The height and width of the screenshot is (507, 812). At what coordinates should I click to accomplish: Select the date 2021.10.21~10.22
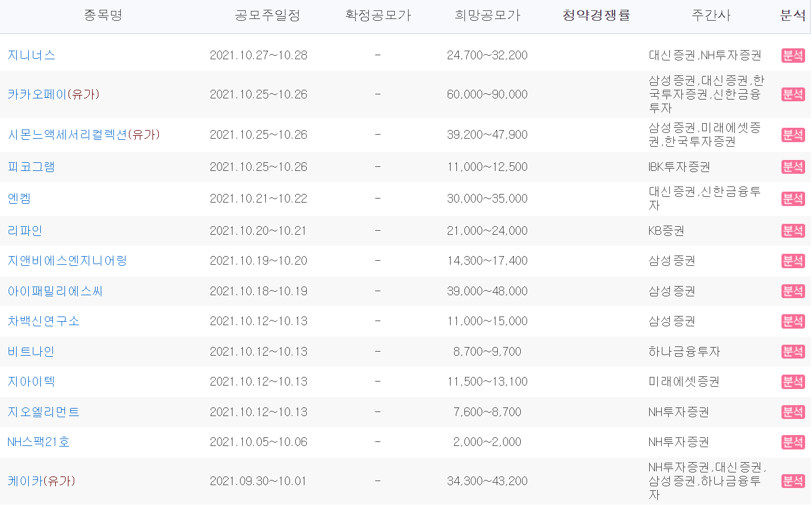(x=258, y=199)
